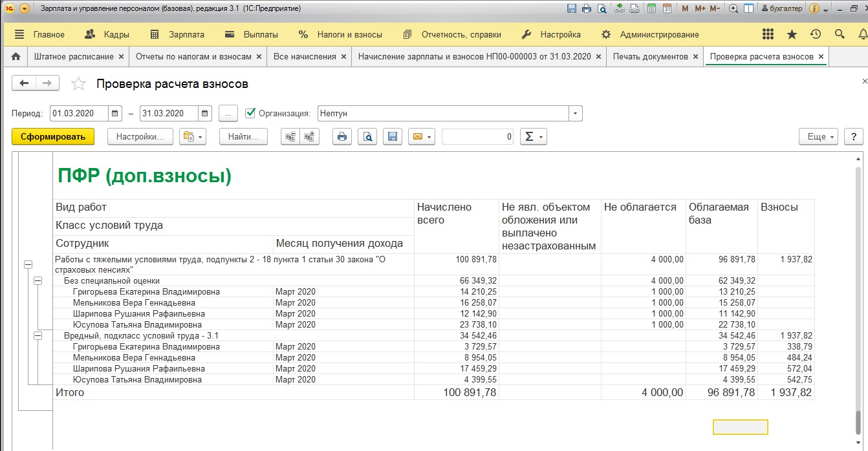Switch to the Все начисления tab
Image resolution: width=868 pixels, height=451 pixels.
pos(305,56)
